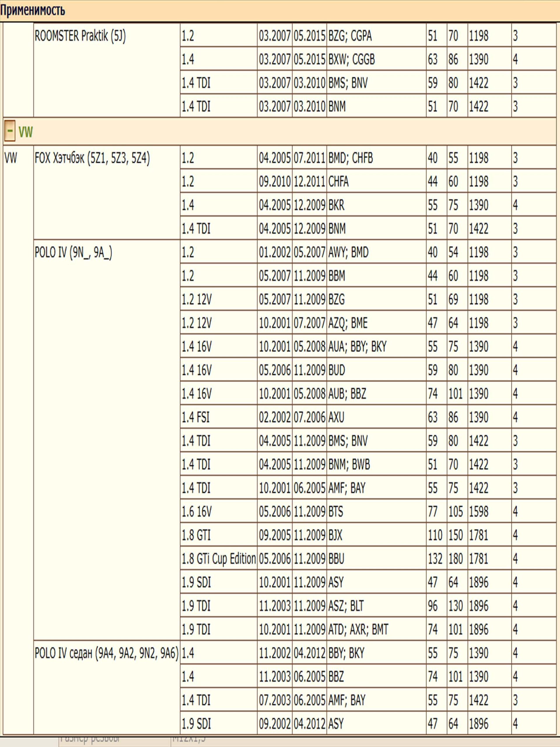Select the ROOMSTER Praktik (5J) model cell
The height and width of the screenshot is (747, 560).
80,36
